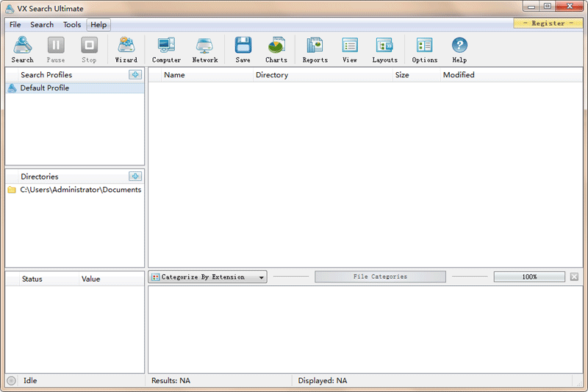This screenshot has width=588, height=392.
Task: Open the Wizard tool
Action: (x=126, y=49)
